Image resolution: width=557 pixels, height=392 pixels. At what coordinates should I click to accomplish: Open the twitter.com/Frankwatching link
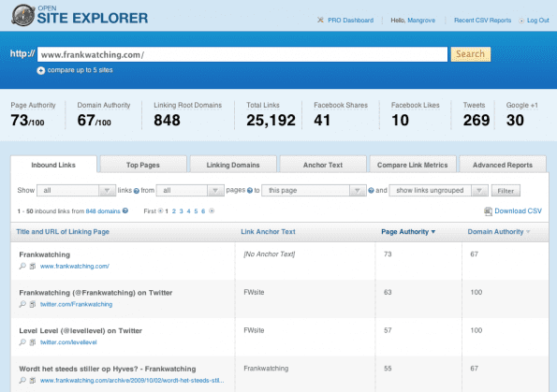76,304
